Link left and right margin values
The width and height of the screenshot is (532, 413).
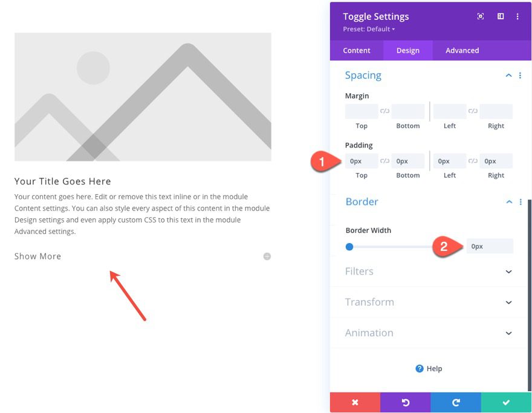point(473,109)
